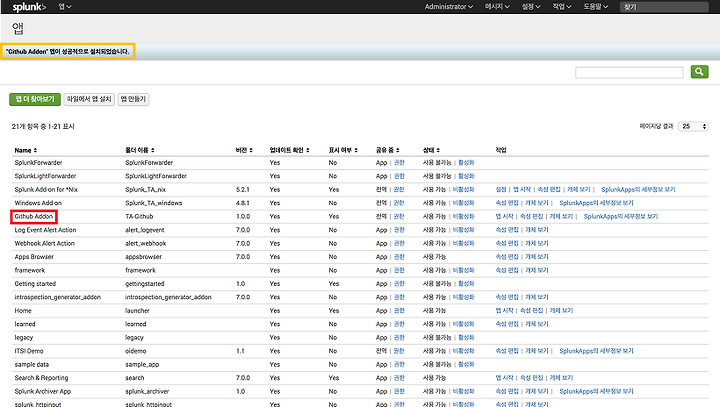This screenshot has height=407, width=720.
Task: Open the 도움말 menu
Action: 596,7
